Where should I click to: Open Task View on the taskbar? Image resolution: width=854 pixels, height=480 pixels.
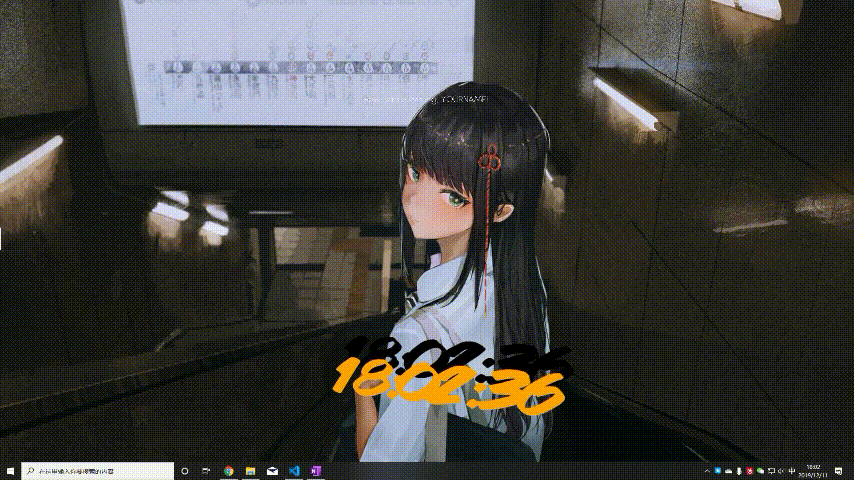pyautogui.click(x=206, y=470)
